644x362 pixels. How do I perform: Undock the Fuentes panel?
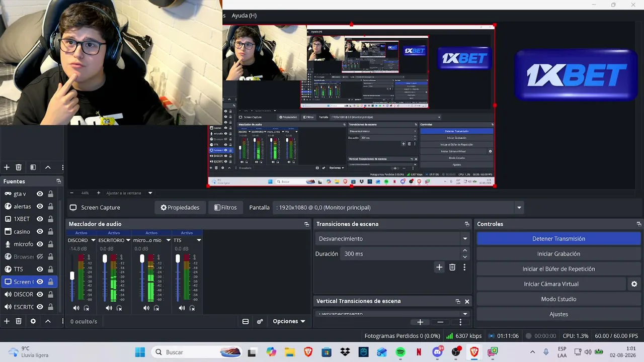coord(59,181)
